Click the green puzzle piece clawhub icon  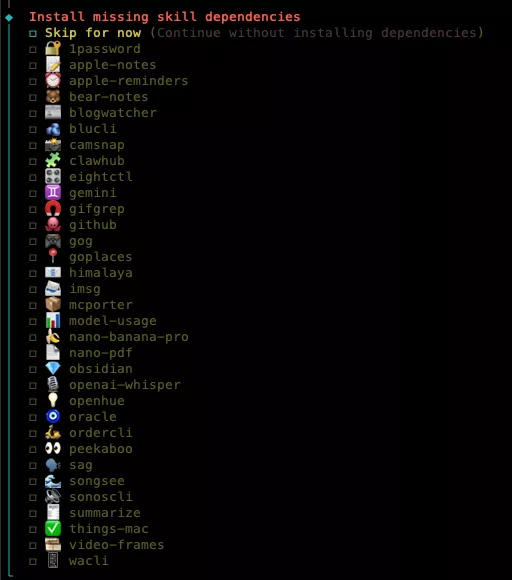(53, 161)
